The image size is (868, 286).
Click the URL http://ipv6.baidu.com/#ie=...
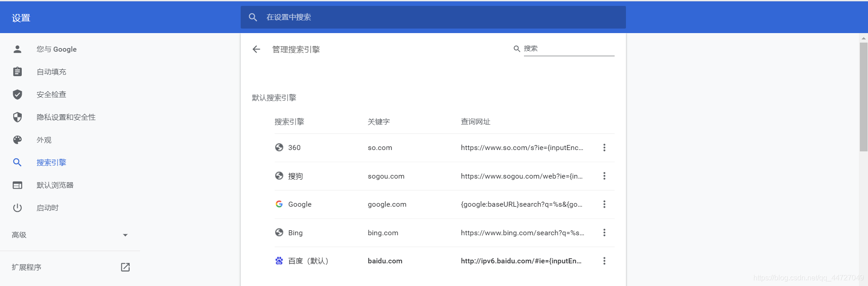pos(521,261)
